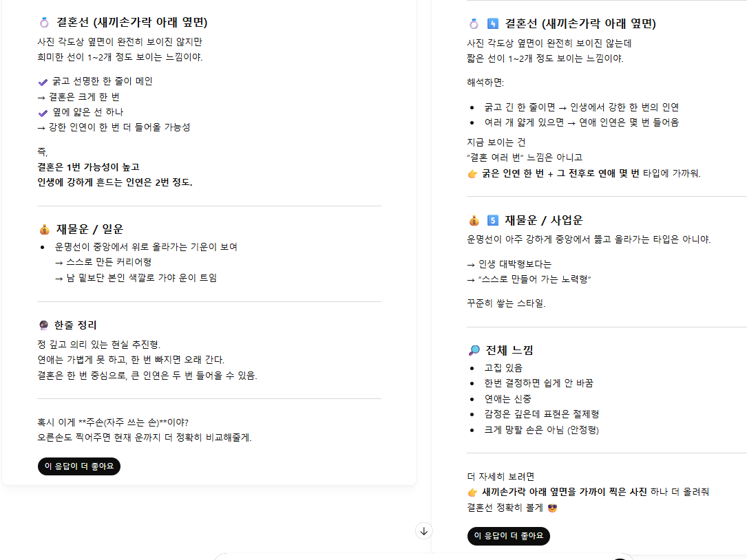Choose left response's '이 응답이 더 좋아요' button
This screenshot has height=560, width=747.
[79, 466]
